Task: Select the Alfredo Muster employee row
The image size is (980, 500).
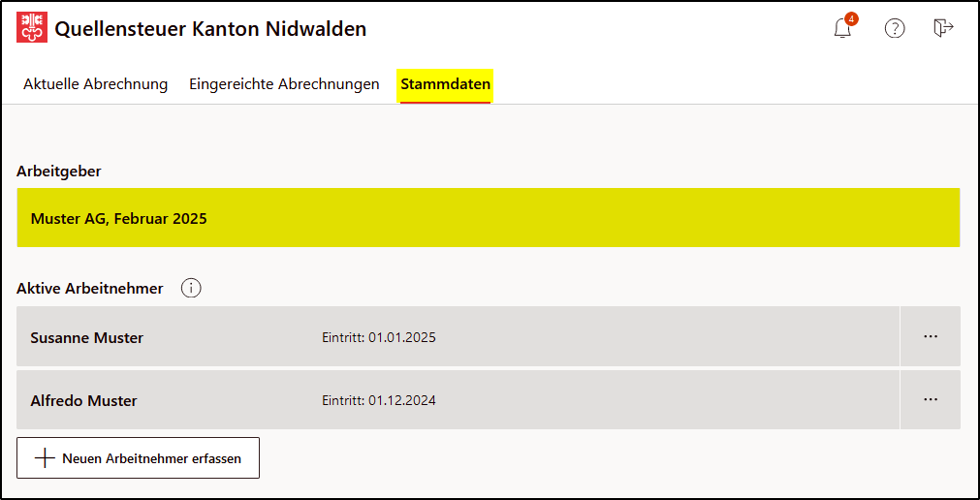Action: (x=458, y=399)
